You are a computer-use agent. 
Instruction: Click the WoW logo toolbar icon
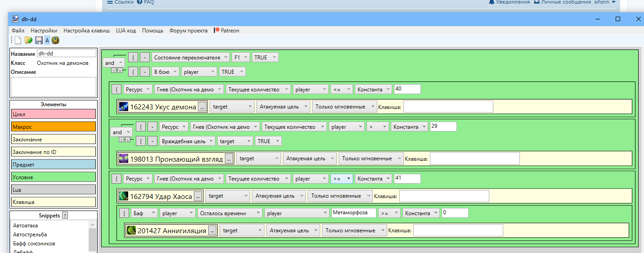point(55,41)
